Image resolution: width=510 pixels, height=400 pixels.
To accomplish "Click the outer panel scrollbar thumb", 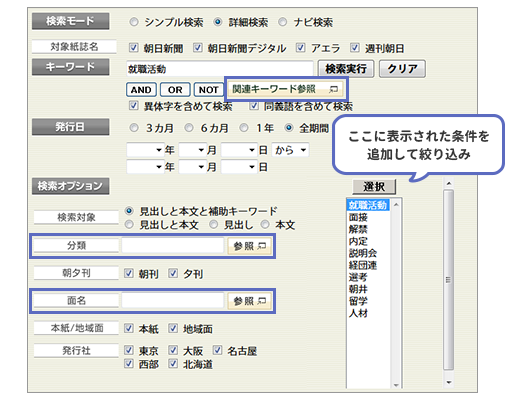I will 449,279.
